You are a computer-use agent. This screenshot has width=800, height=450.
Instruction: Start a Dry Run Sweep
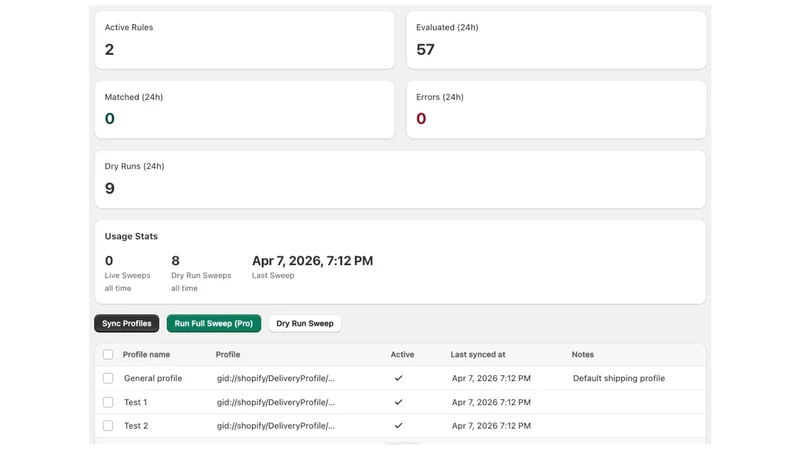[x=305, y=323]
